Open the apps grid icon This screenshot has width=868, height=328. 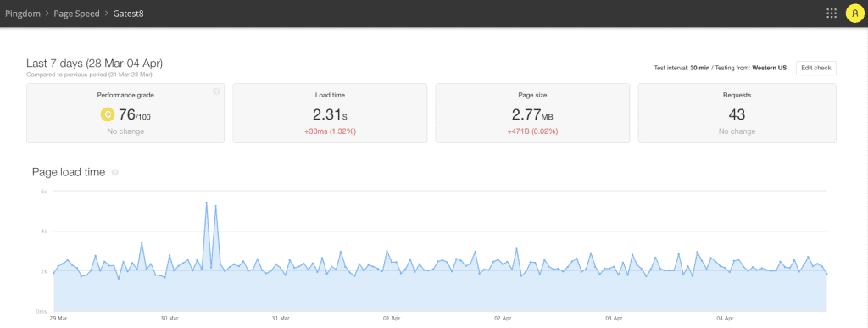[x=831, y=14]
